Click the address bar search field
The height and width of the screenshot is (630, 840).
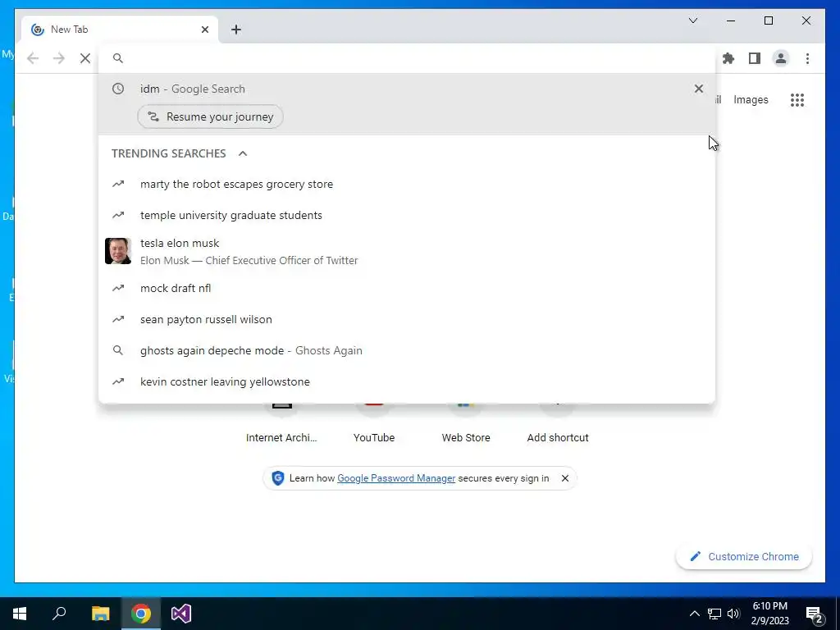tap(407, 58)
